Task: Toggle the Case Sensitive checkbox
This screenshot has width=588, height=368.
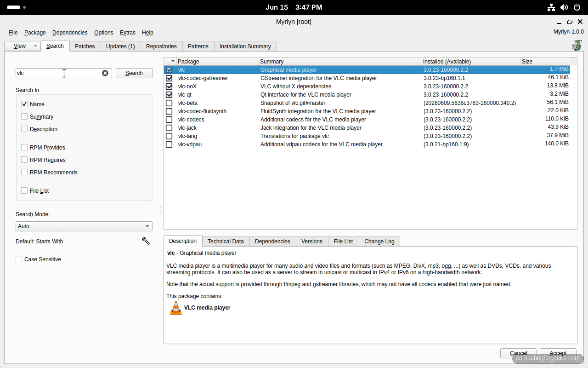Action: click(x=19, y=259)
